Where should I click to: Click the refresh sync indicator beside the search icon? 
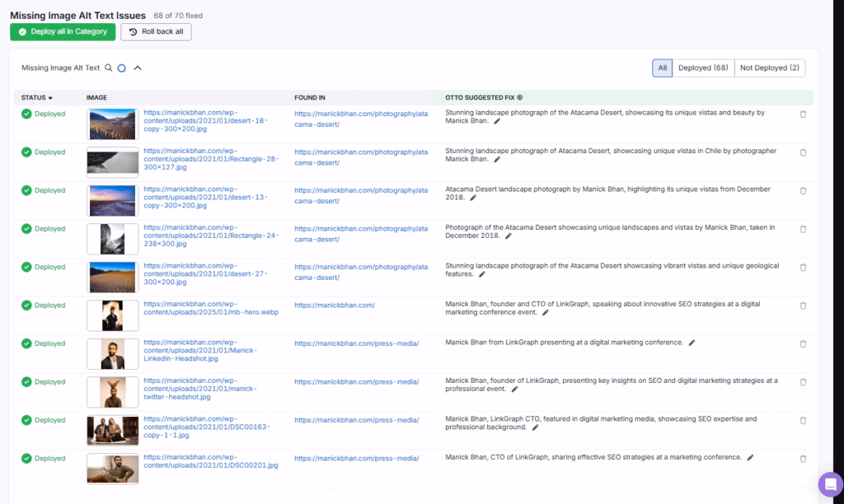[x=120, y=68]
